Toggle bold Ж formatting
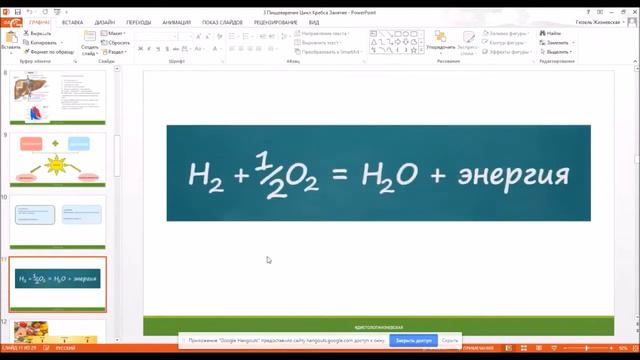640x360 pixels. [140, 49]
